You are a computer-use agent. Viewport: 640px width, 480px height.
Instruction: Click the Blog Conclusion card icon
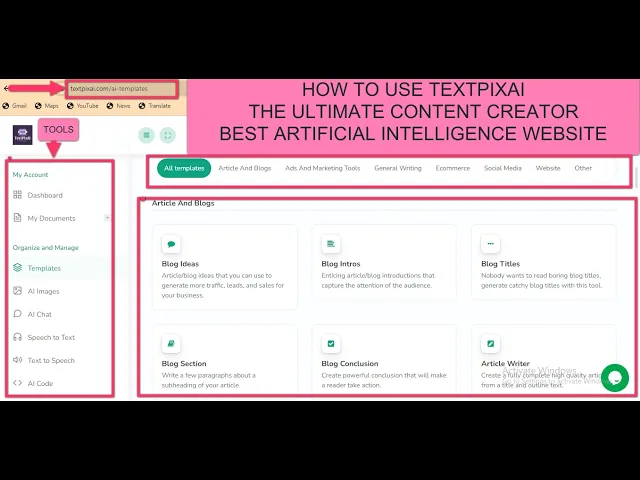tap(331, 344)
